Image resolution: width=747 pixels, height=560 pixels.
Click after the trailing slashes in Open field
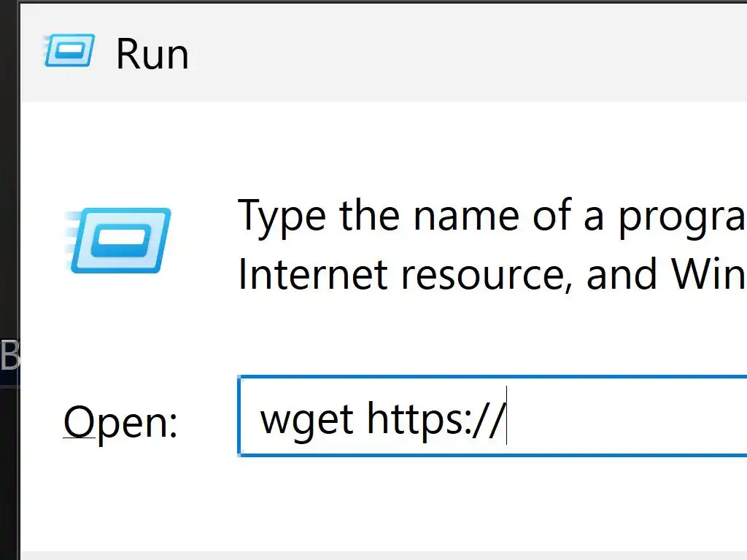(506, 416)
